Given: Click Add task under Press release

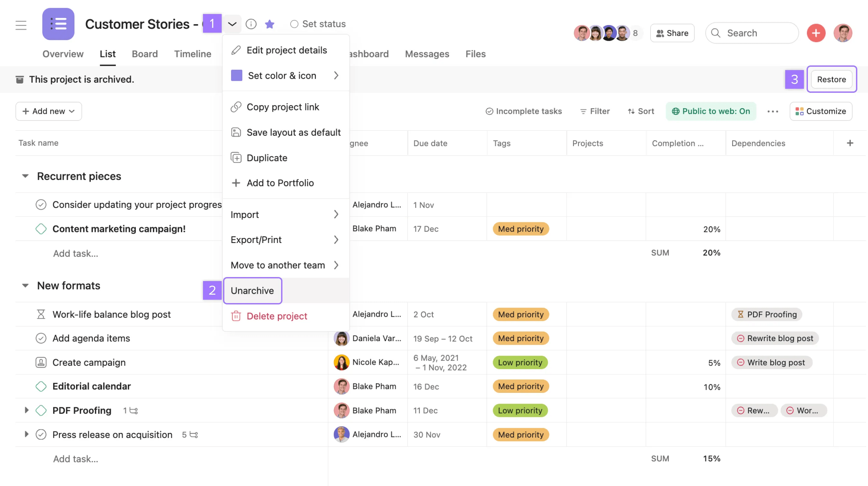Looking at the screenshot, I should pos(75,459).
